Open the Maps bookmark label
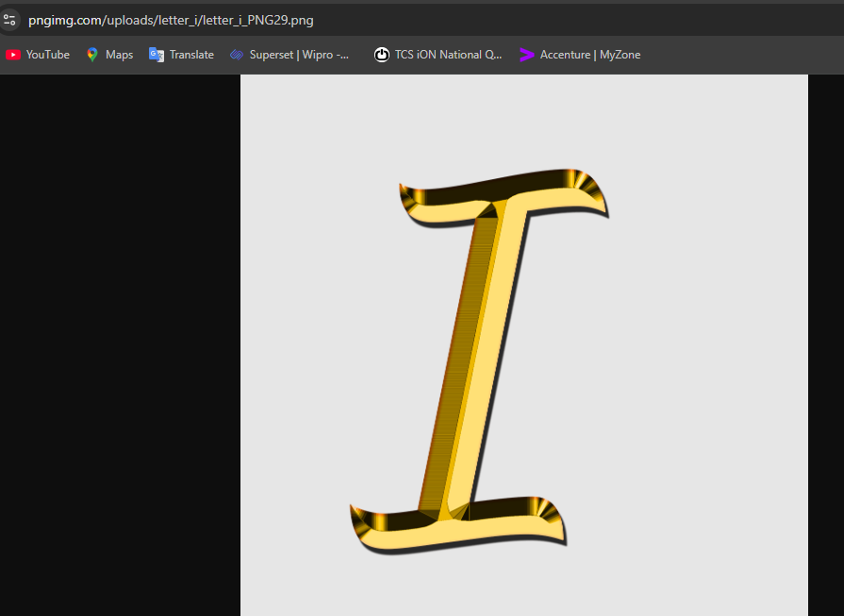 click(x=120, y=55)
